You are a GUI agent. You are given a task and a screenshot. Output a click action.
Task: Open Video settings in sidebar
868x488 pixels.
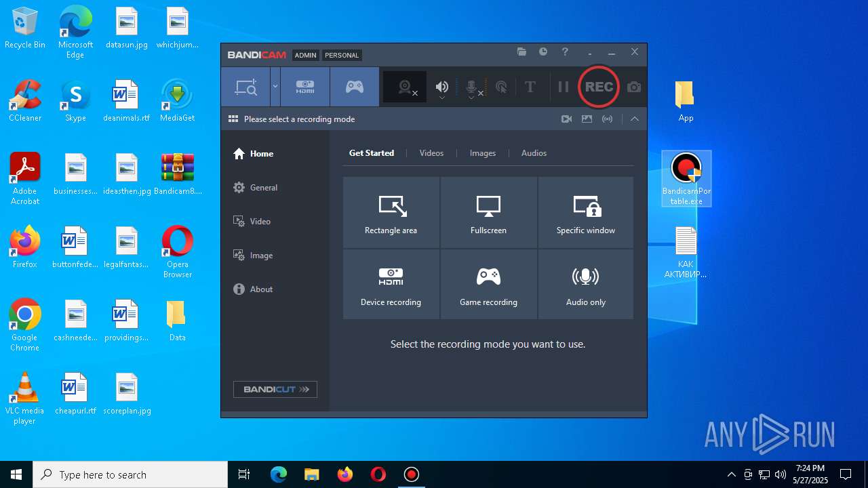click(x=252, y=222)
